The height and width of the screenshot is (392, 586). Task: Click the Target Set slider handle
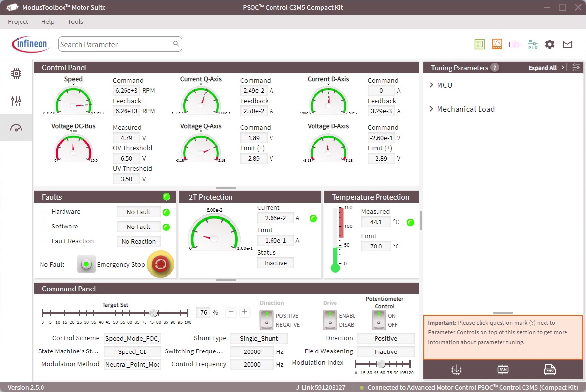153,313
